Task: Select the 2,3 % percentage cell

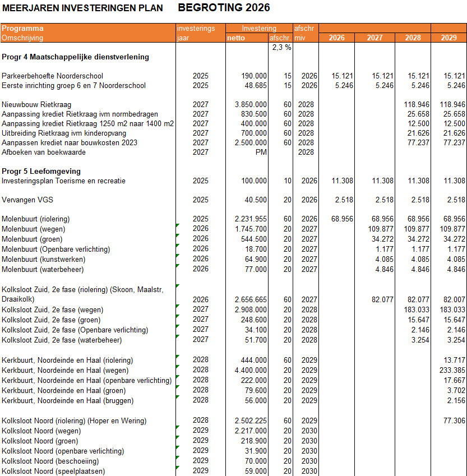Action: tap(280, 48)
